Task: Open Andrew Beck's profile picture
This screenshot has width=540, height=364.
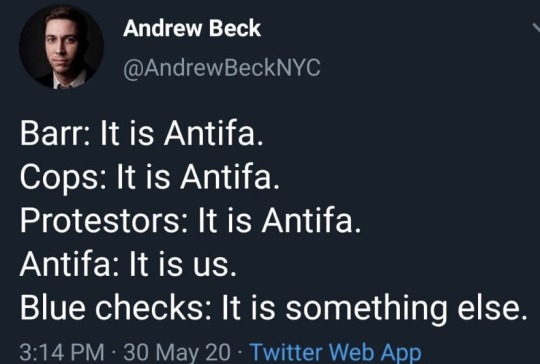Action: [x=61, y=47]
